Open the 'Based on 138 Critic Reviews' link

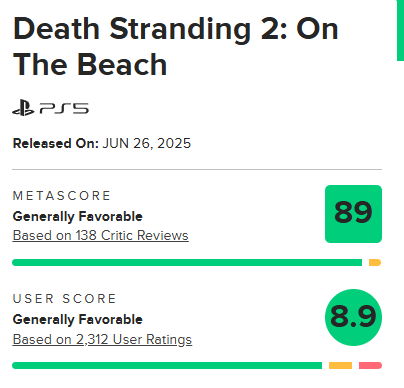coord(100,235)
